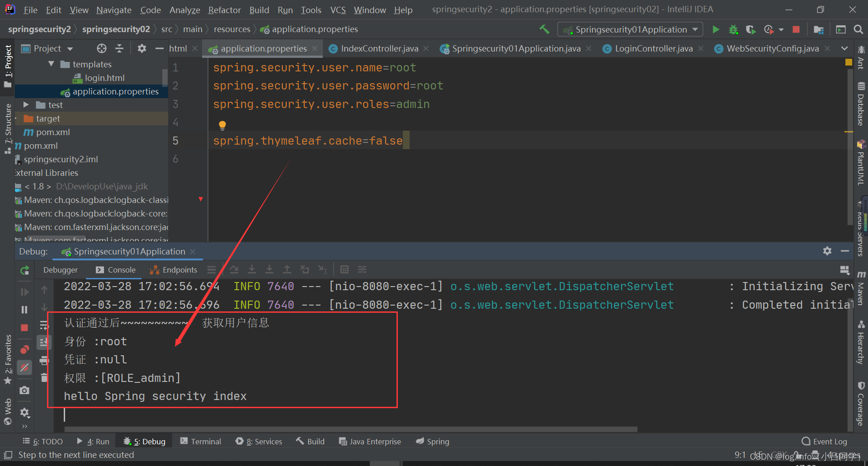The width and height of the screenshot is (868, 466).
Task: Open the 6: TODO tool window
Action: pos(42,441)
